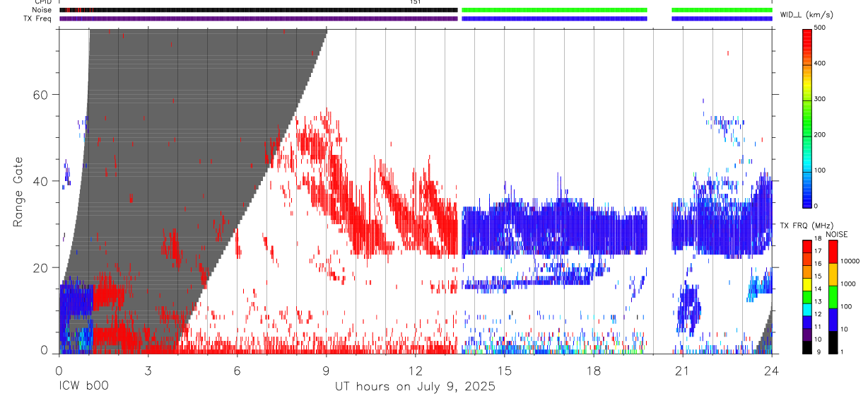Screen dimensions: 868x401
Task: Click the 'TX FRQ (MHz)' legend title
Action: tap(807, 225)
